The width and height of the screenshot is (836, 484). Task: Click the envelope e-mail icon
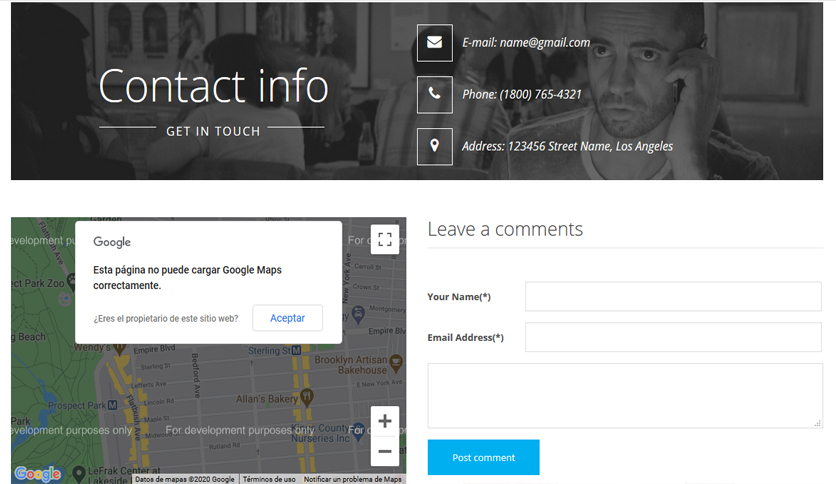pos(435,43)
